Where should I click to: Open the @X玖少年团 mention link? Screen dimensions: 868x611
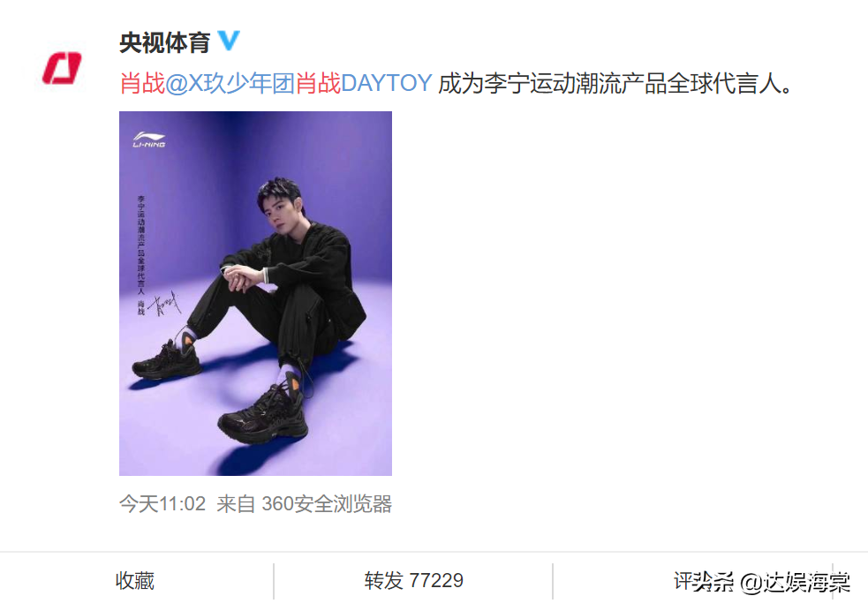[x=230, y=84]
